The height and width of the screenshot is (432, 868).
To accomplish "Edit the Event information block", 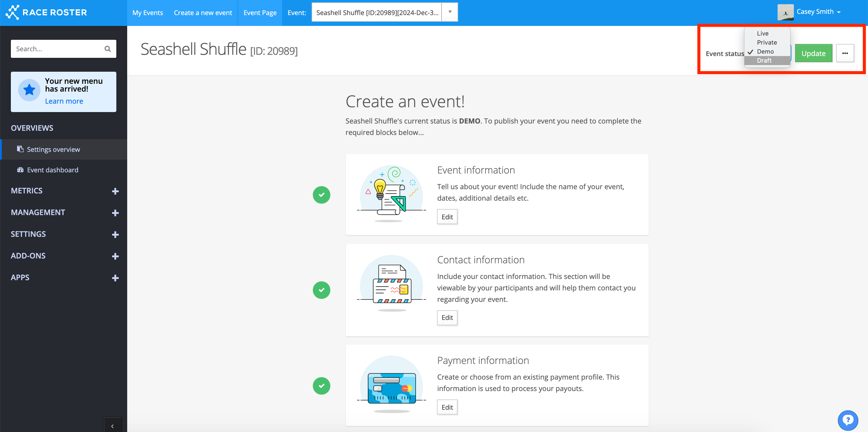I will coord(447,217).
